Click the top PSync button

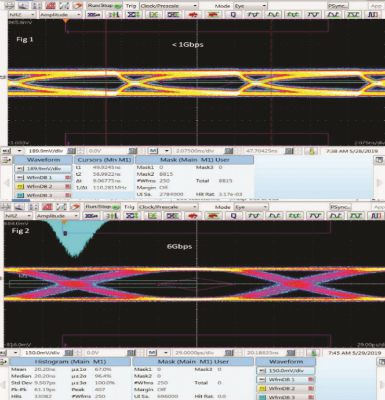pyautogui.click(x=338, y=6)
